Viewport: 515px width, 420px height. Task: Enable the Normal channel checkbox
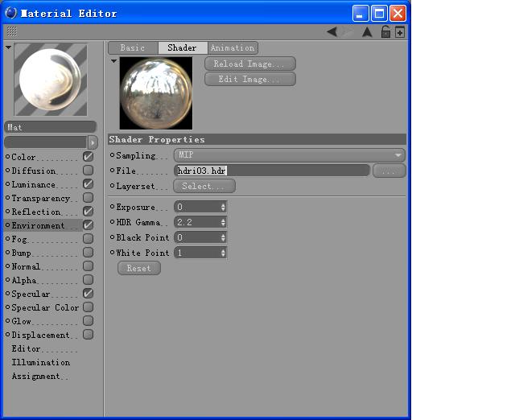tap(88, 266)
